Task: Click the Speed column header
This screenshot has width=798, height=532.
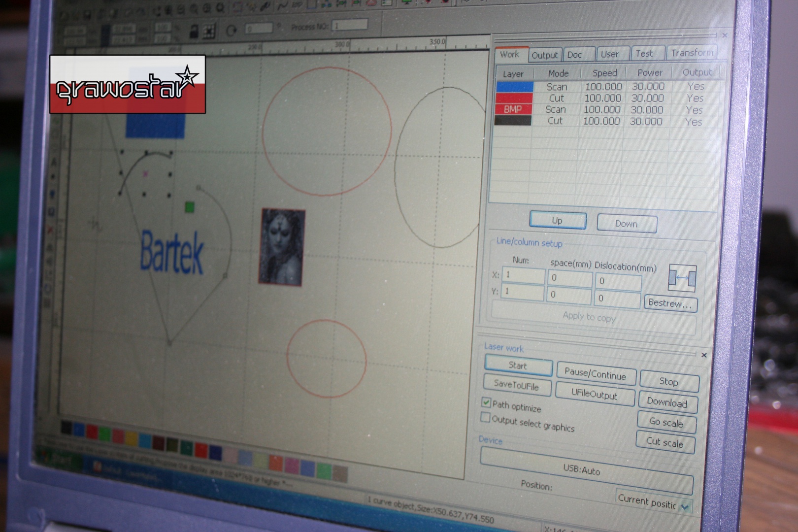Action: click(604, 73)
